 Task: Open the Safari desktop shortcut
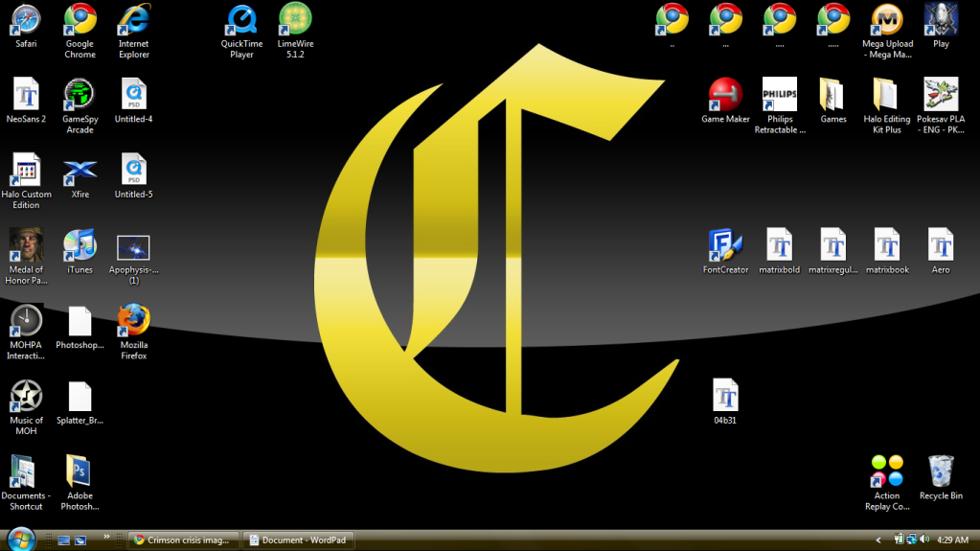(26, 19)
